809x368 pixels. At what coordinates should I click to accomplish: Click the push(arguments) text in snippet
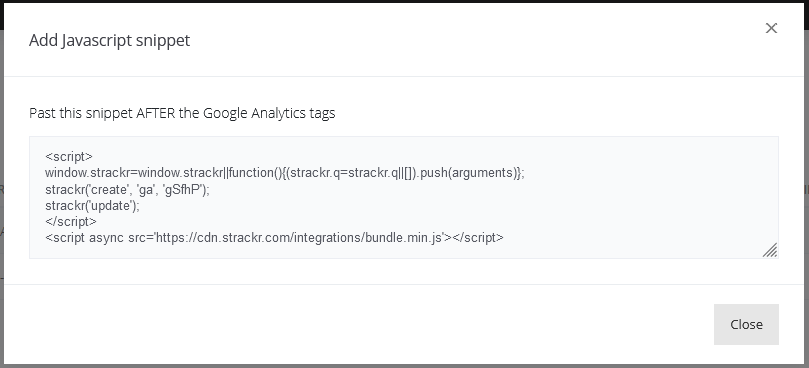pyautogui.click(x=469, y=173)
